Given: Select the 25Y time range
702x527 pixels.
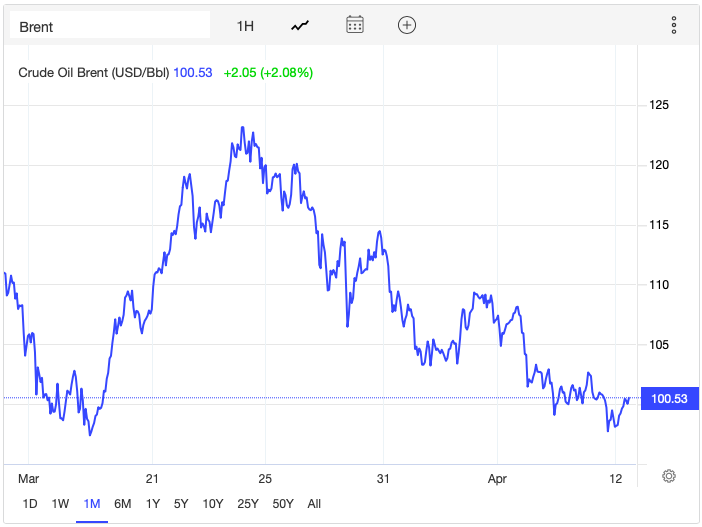Looking at the screenshot, I should 247,503.
